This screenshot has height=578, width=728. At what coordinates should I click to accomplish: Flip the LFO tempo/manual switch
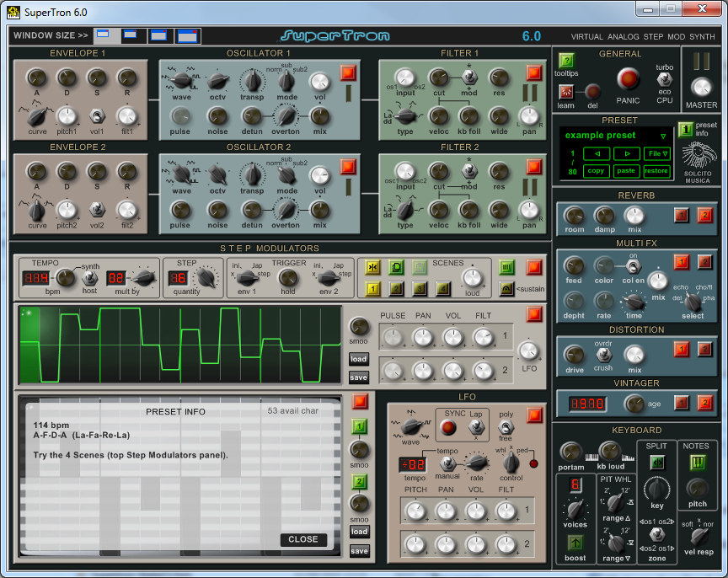[x=447, y=463]
